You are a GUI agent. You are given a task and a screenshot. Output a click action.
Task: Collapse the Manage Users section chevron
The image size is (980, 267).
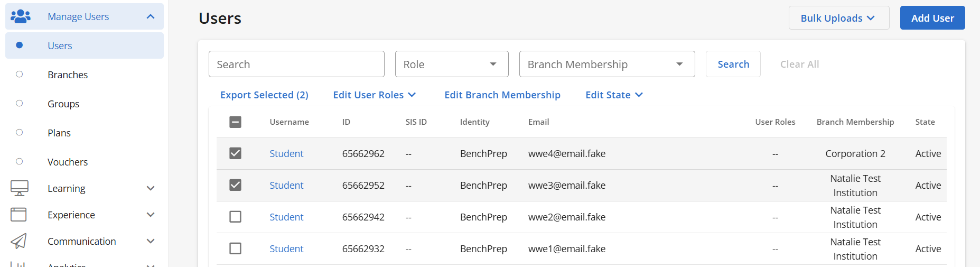[151, 16]
